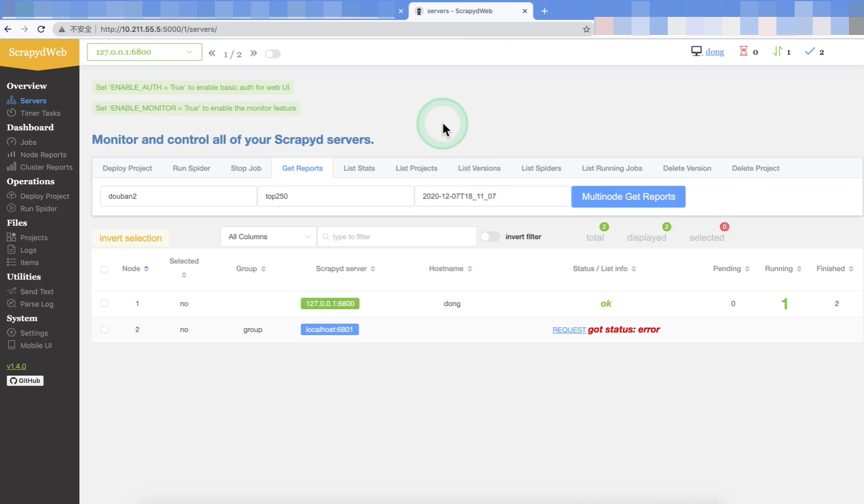This screenshot has width=864, height=504.
Task: Click the Projects files icon
Action: (11, 237)
